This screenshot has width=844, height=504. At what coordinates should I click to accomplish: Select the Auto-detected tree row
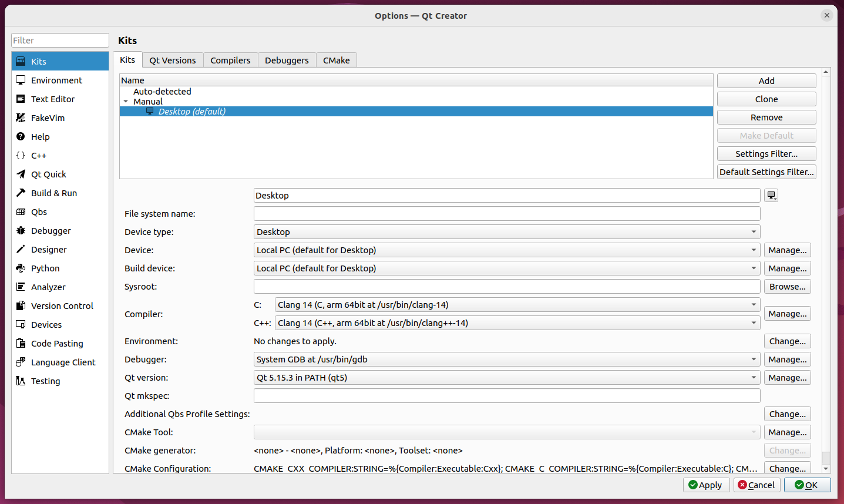point(416,92)
